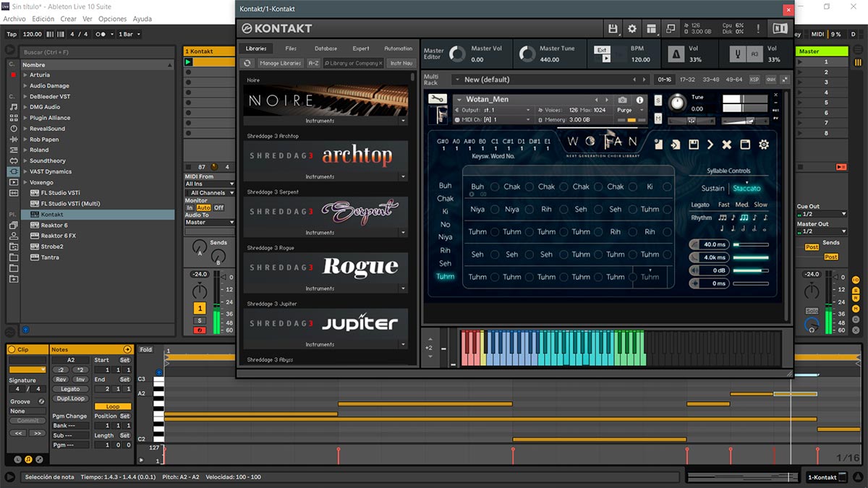Viewport: 868px width, 488px height.
Task: Click the Wotan right arrow chevron icon
Action: (x=710, y=145)
